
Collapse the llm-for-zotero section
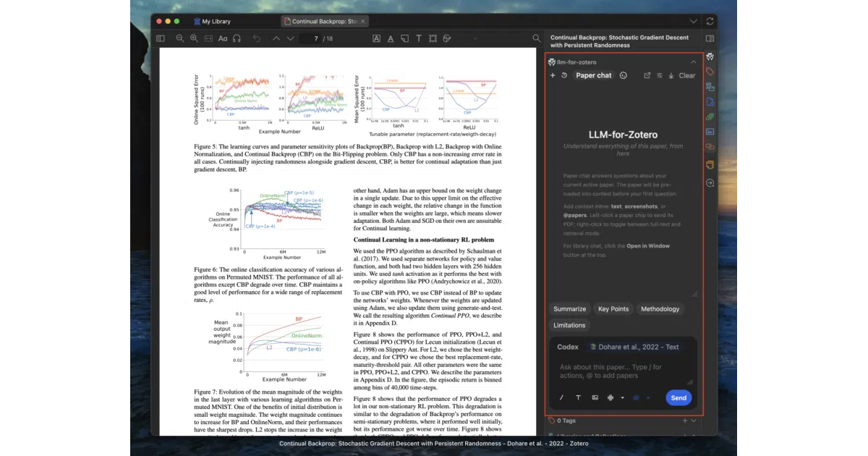(693, 62)
